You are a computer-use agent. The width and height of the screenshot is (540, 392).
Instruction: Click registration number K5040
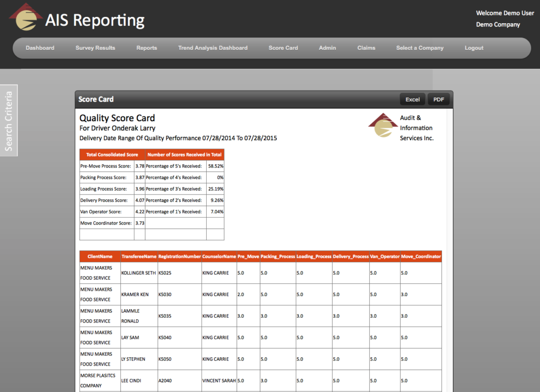tap(165, 338)
